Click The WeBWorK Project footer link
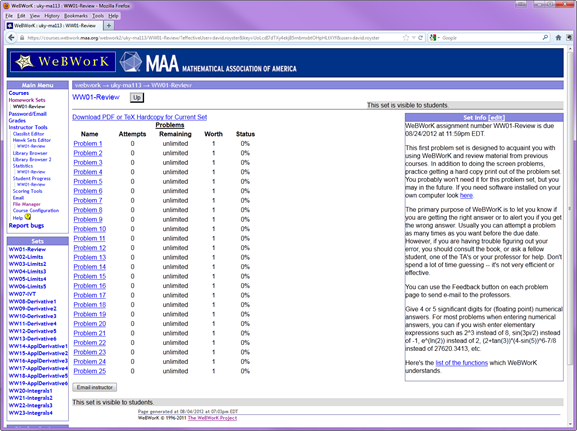 click(x=212, y=418)
